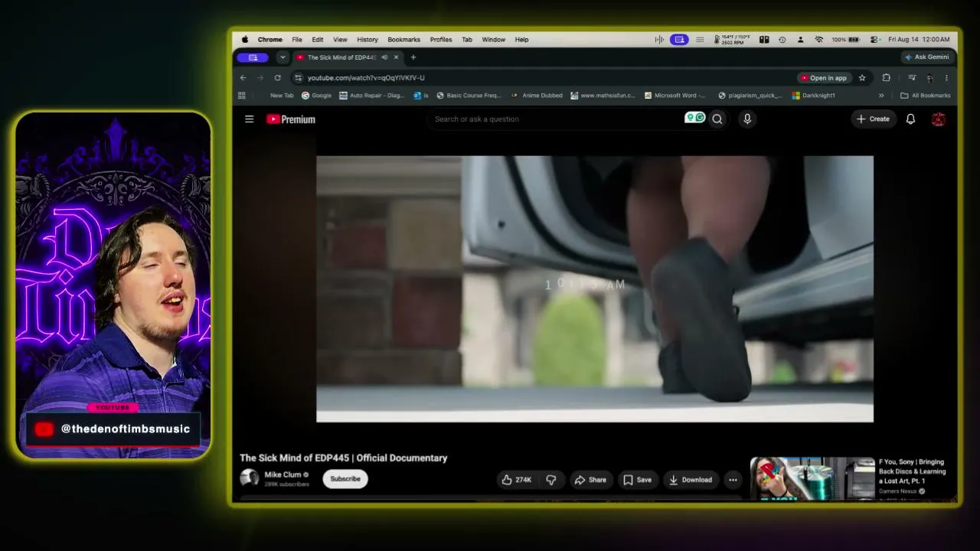This screenshot has height=551, width=980.
Task: Like the video with 274K likes
Action: 517,480
